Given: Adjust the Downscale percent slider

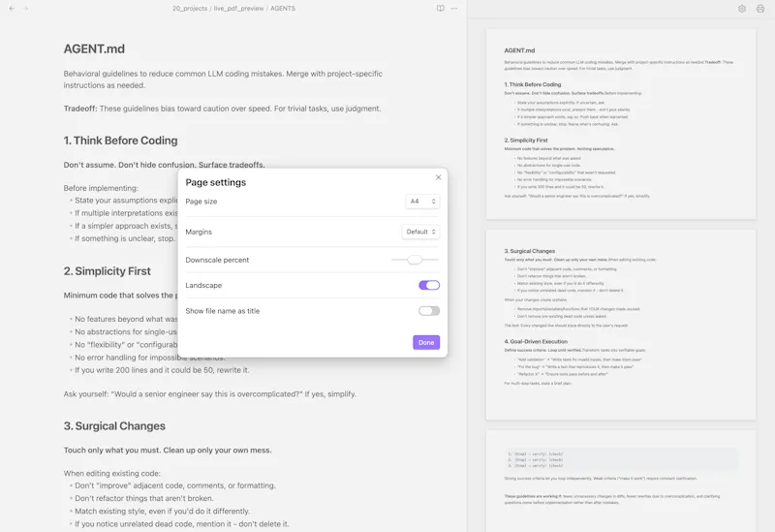Looking at the screenshot, I should pos(415,260).
